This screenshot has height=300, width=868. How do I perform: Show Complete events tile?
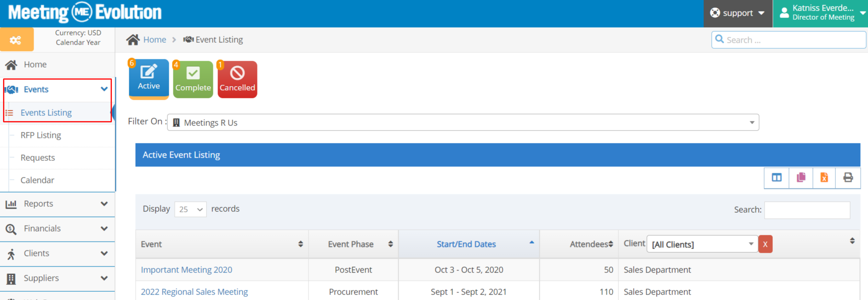[x=193, y=79]
